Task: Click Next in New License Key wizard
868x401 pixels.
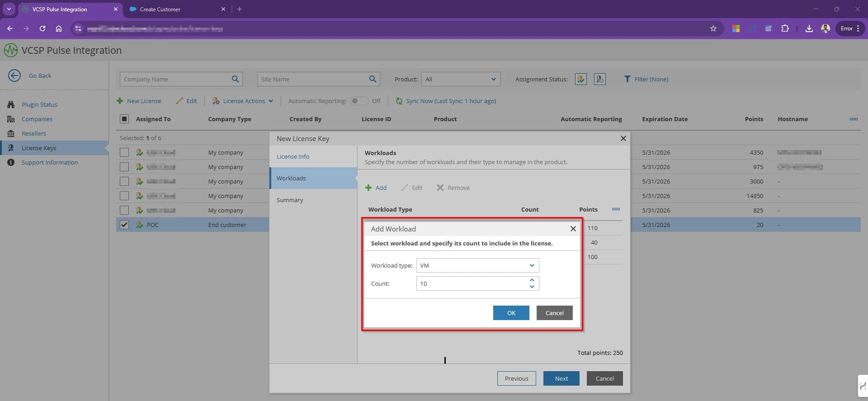Action: click(x=561, y=378)
